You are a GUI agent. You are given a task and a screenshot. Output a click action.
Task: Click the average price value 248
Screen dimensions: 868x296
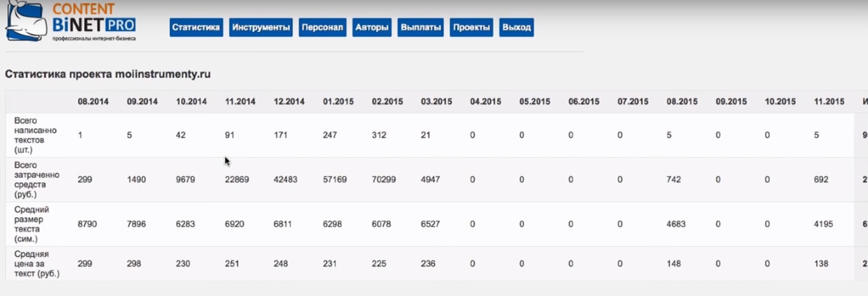tap(281, 264)
